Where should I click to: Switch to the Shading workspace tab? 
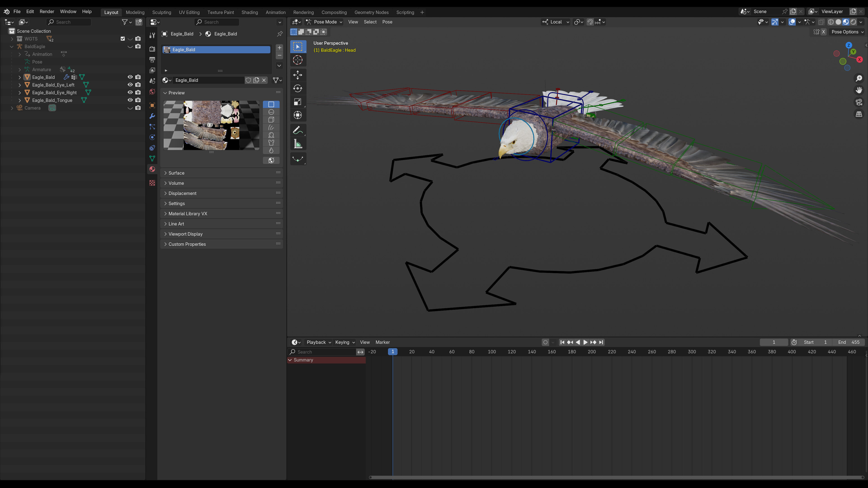tap(249, 12)
